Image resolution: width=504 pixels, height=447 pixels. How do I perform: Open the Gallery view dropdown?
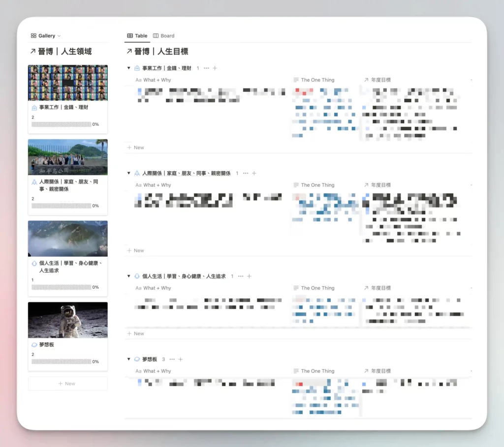46,35
